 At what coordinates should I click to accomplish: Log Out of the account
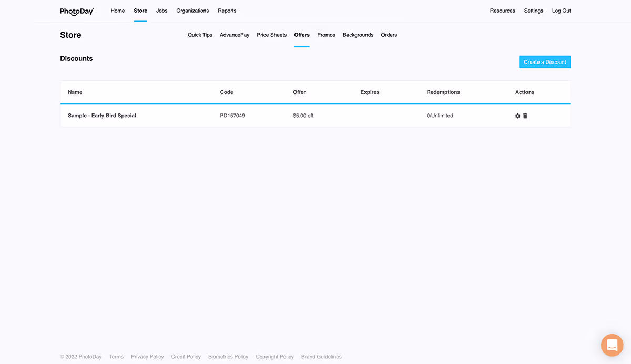(562, 11)
